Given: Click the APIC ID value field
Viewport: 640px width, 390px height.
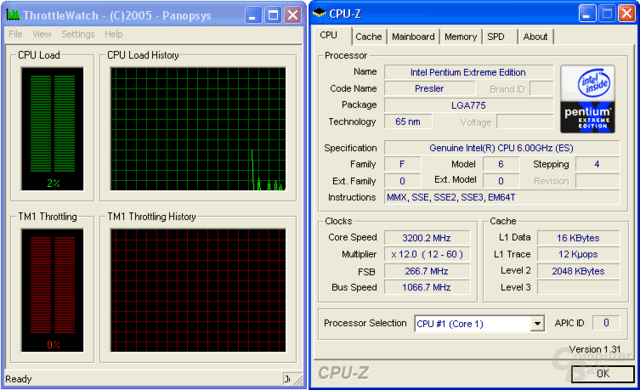Looking at the screenshot, I should 606,323.
